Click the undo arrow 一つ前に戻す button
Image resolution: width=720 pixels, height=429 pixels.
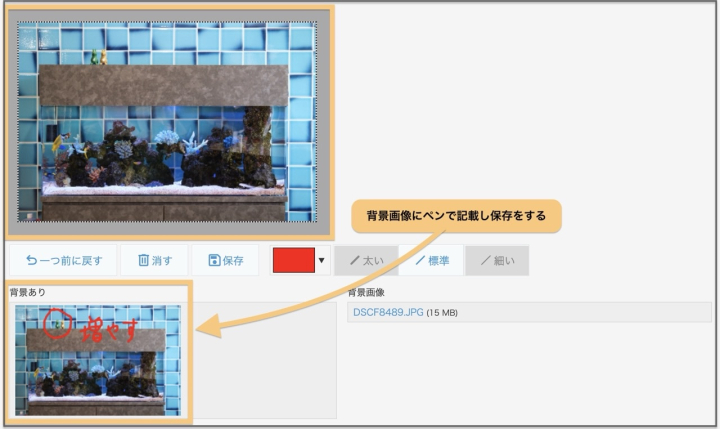click(x=62, y=261)
